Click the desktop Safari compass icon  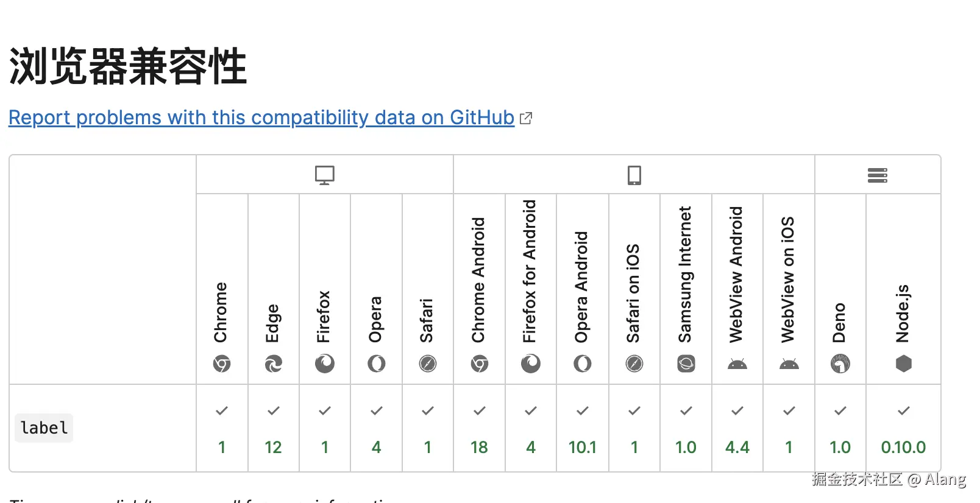pyautogui.click(x=428, y=364)
